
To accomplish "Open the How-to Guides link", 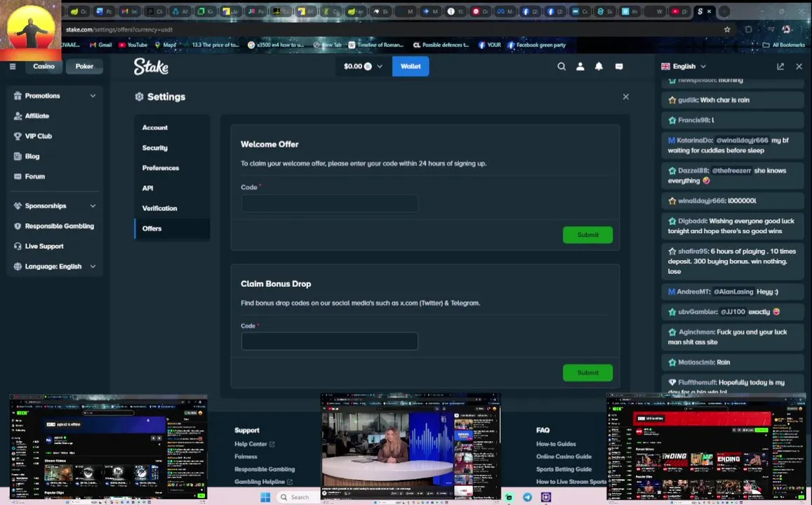I will pos(556,444).
